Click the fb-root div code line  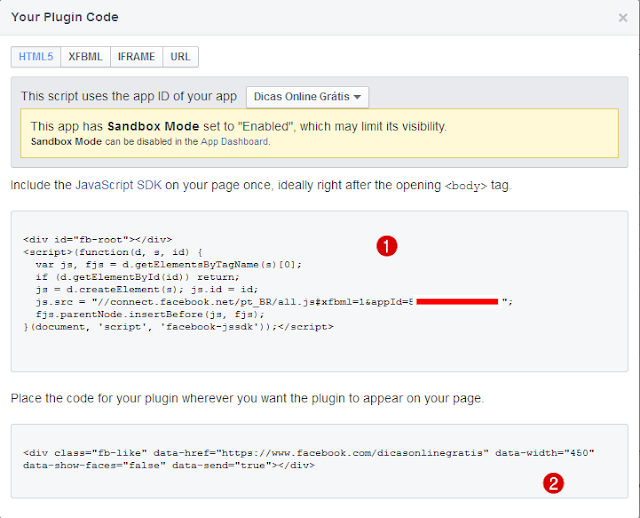coord(98,240)
